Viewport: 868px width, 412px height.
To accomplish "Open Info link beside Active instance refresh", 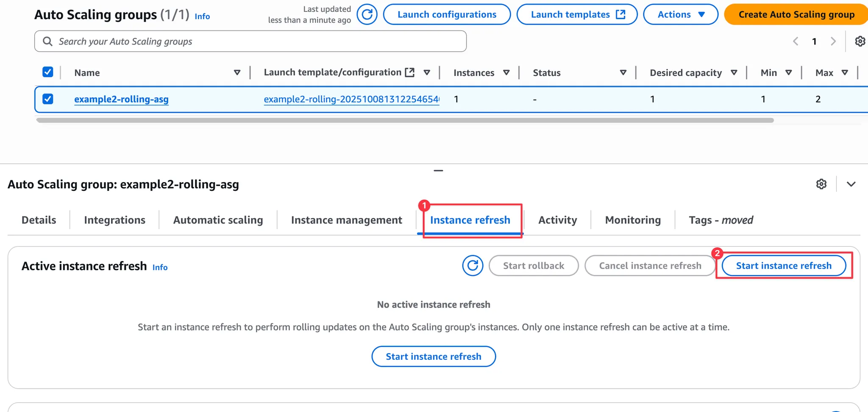I will pos(160,267).
